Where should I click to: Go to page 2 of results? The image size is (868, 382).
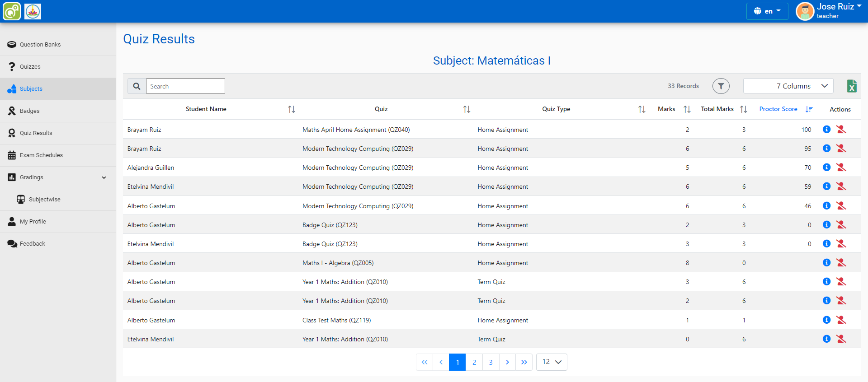[x=474, y=362]
